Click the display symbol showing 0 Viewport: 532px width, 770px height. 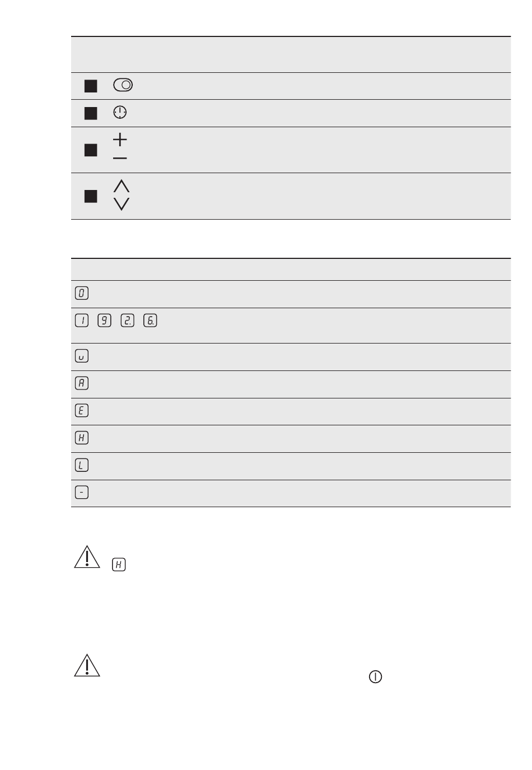click(81, 293)
